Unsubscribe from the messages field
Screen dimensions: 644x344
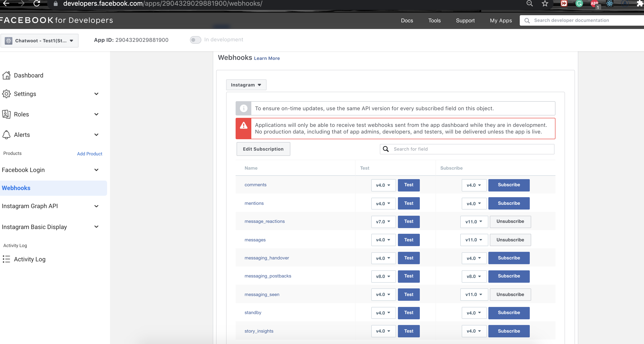[x=510, y=240]
